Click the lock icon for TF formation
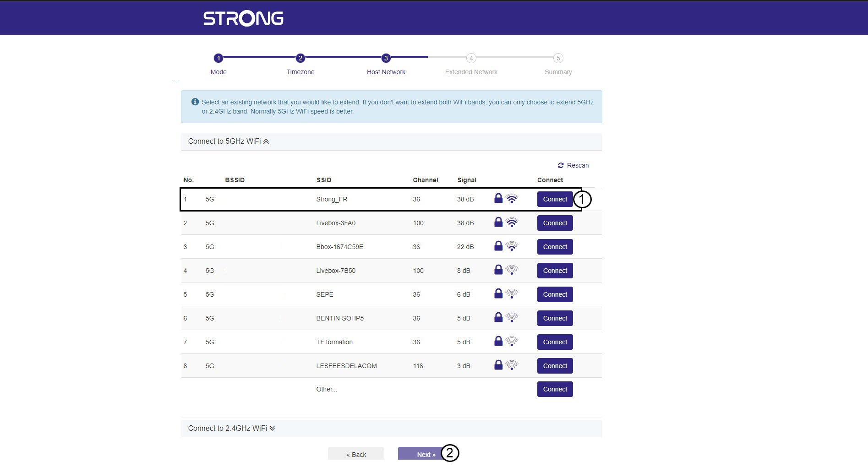 [498, 341]
